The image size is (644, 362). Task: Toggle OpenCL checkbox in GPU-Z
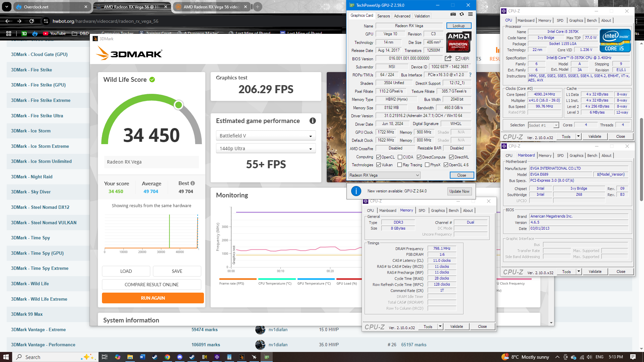[x=378, y=157]
